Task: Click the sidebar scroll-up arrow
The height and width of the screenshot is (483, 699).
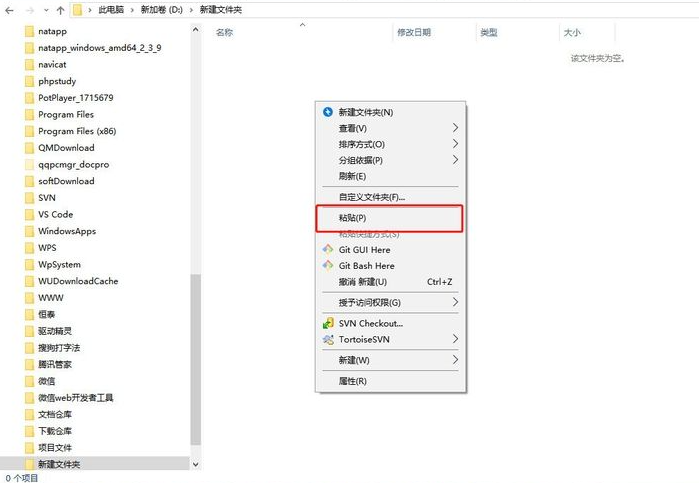Action: point(195,29)
